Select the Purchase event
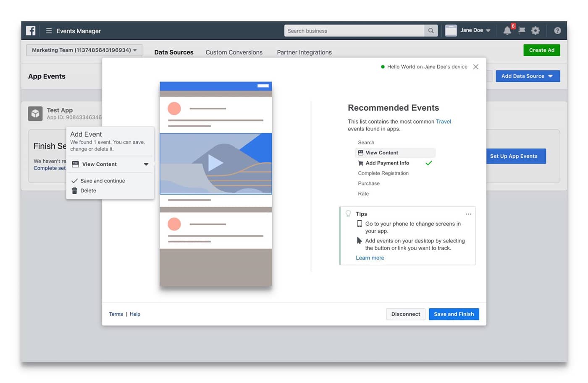The image size is (588, 383). coord(369,183)
